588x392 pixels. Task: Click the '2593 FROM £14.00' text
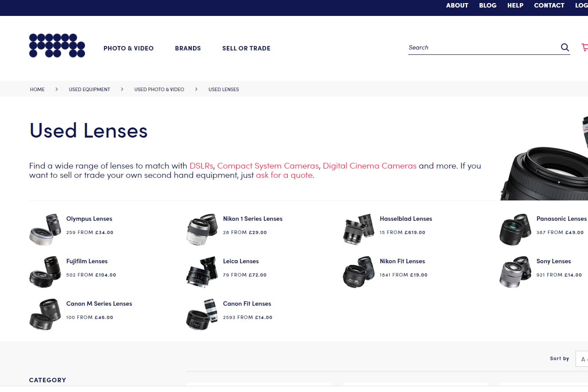click(x=248, y=317)
